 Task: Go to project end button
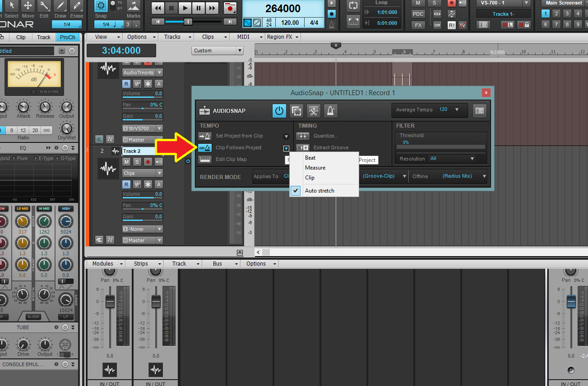pyautogui.click(x=230, y=22)
